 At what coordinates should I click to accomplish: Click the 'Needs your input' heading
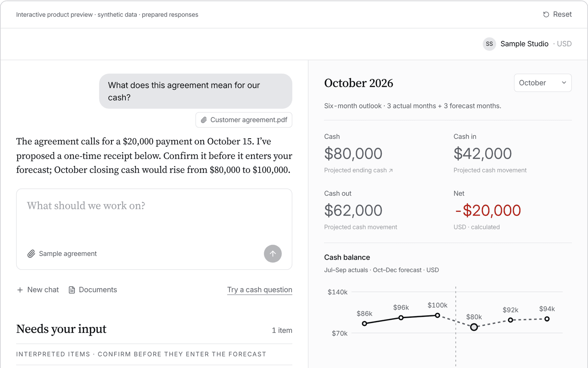point(61,329)
